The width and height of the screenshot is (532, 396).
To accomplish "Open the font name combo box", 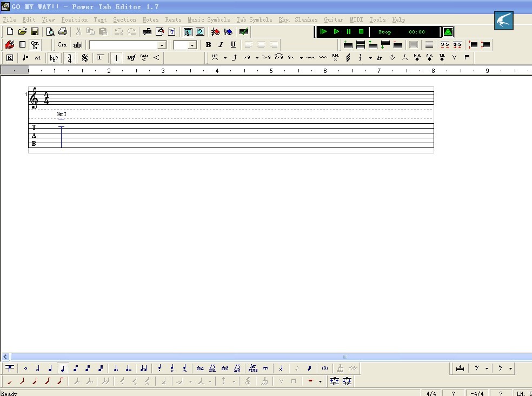I will (x=128, y=45).
